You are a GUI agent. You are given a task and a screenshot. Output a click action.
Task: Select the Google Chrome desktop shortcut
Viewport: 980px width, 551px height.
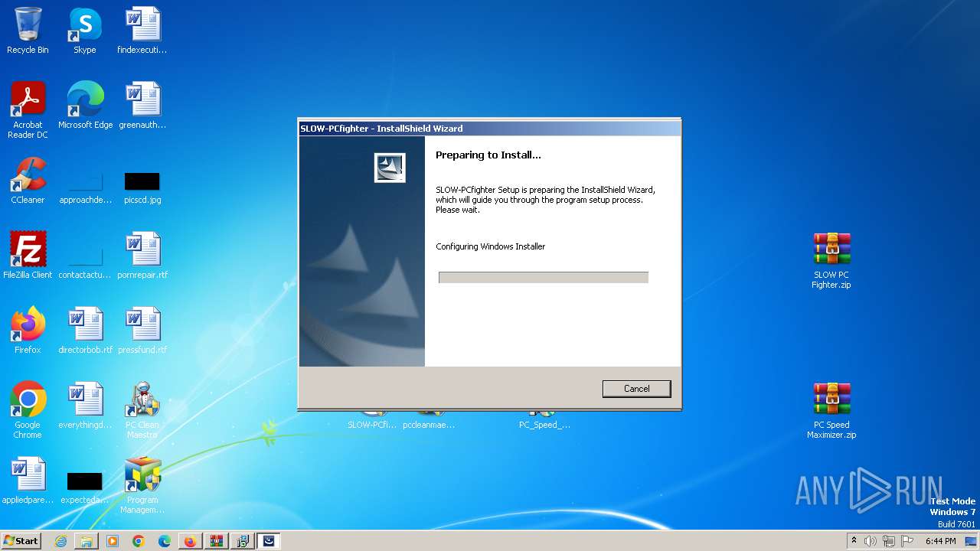[x=28, y=410]
